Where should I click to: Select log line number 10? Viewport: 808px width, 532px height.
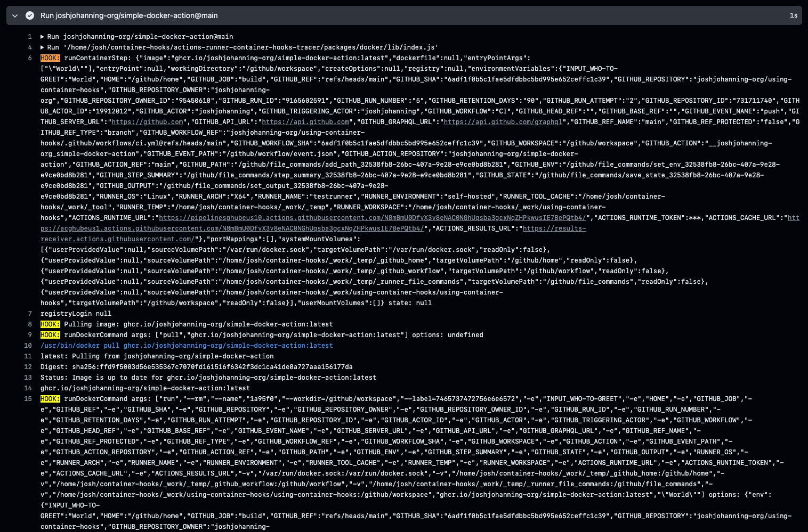[x=28, y=346]
